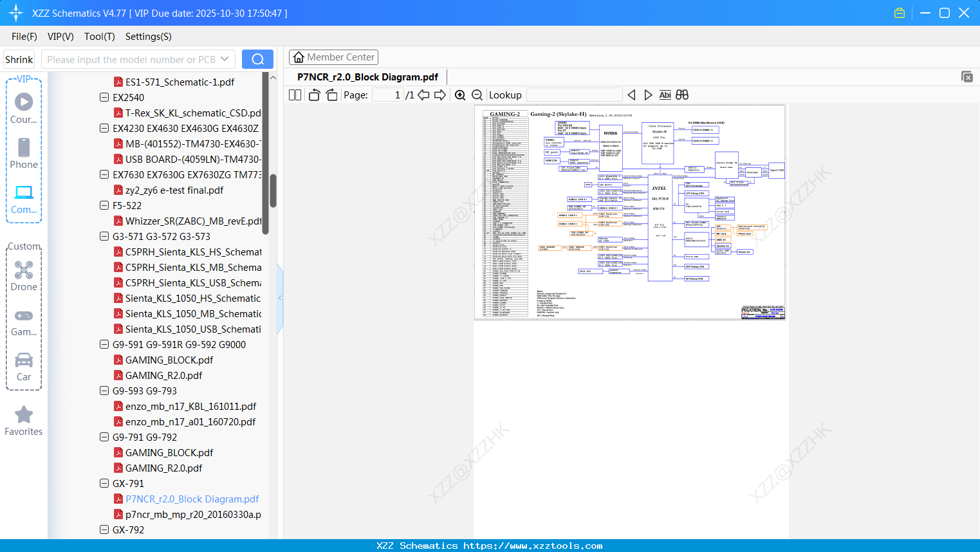980x552 pixels.
Task: Collapse the EX7630 EX7630G tree node
Action: (x=104, y=174)
